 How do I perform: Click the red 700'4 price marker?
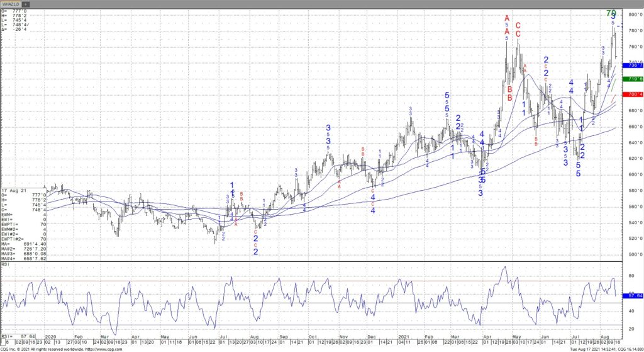pos(633,94)
